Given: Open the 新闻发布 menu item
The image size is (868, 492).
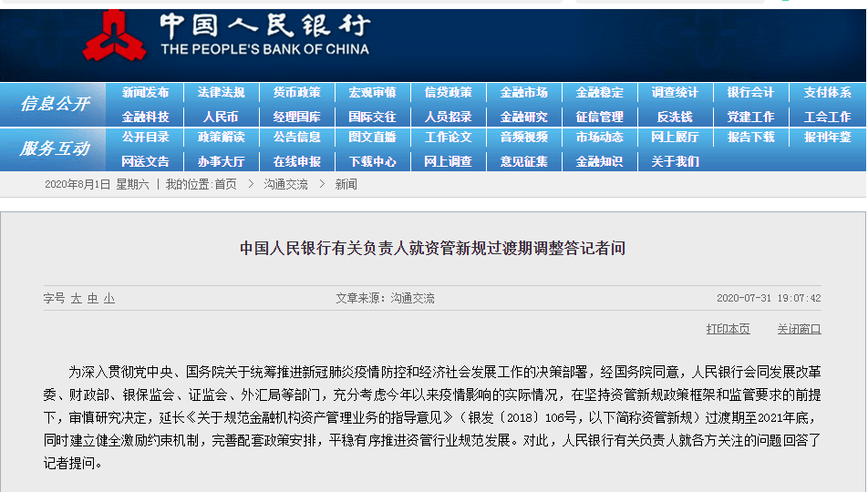Looking at the screenshot, I should pos(146,93).
